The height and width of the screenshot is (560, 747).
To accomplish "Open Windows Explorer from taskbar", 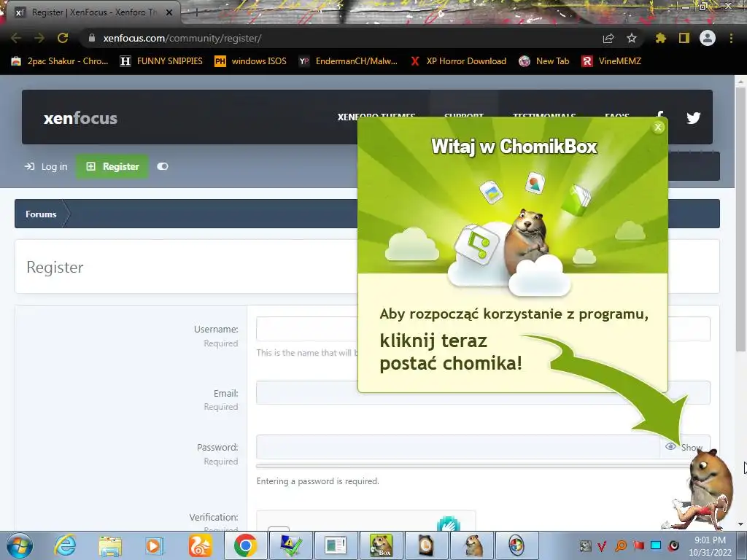I will coord(110,545).
